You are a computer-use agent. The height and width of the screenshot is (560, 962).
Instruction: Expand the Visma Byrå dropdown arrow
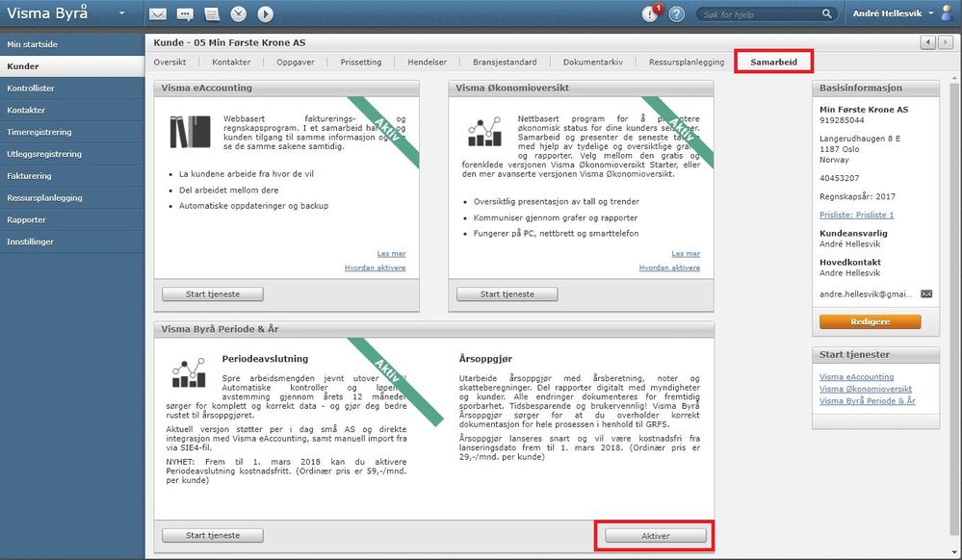pyautogui.click(x=122, y=13)
